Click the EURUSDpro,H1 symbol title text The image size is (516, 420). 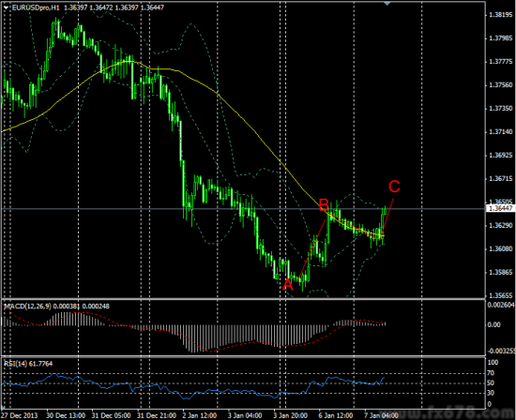[36, 7]
